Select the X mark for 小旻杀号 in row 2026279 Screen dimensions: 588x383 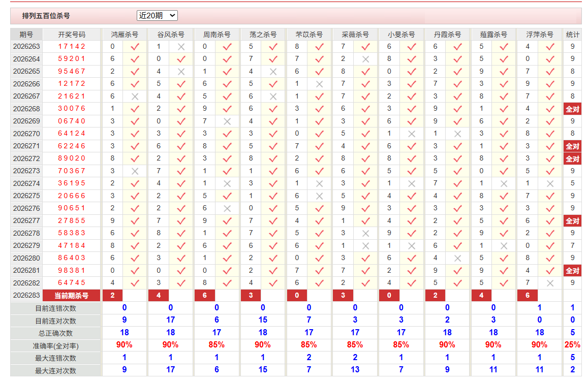[412, 246]
